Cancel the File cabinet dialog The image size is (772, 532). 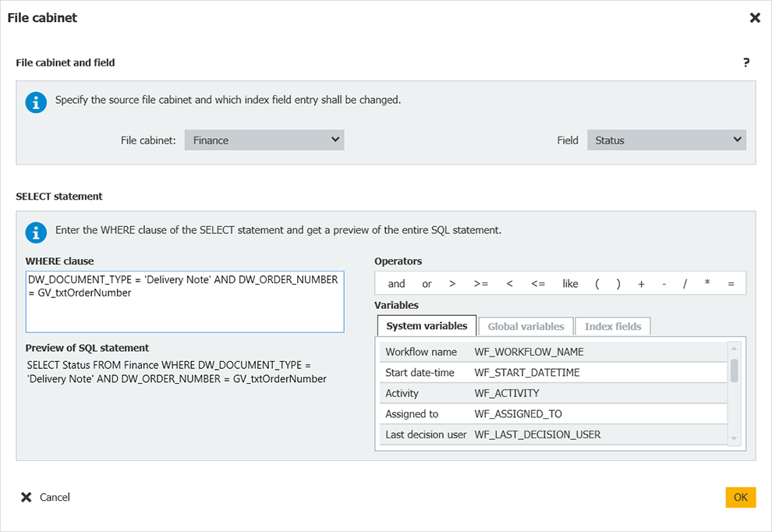[44, 497]
